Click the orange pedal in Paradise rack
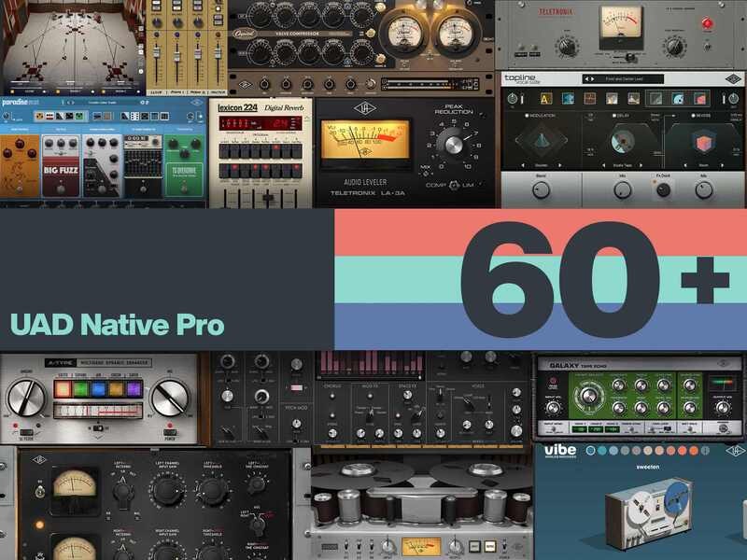This screenshot has height=560, width=747. pyautogui.click(x=20, y=166)
